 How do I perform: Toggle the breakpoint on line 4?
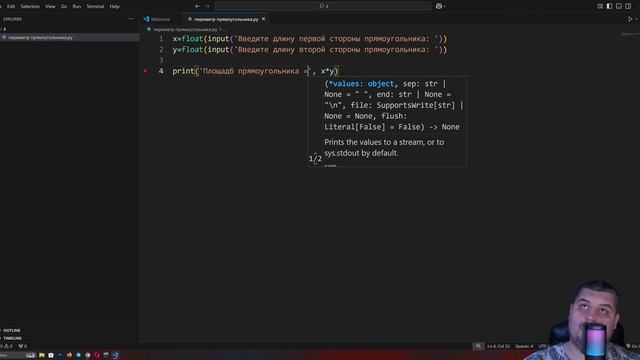click(x=145, y=71)
